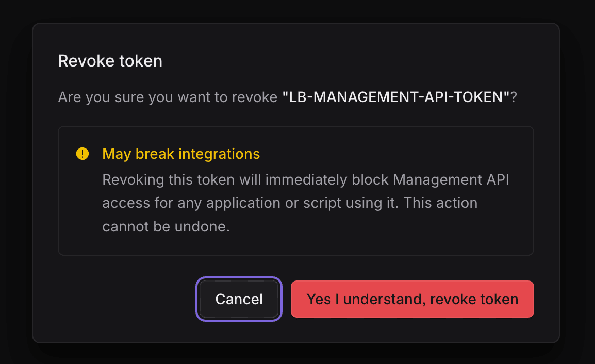Click the circular alert icon beside warning heading

(82, 153)
